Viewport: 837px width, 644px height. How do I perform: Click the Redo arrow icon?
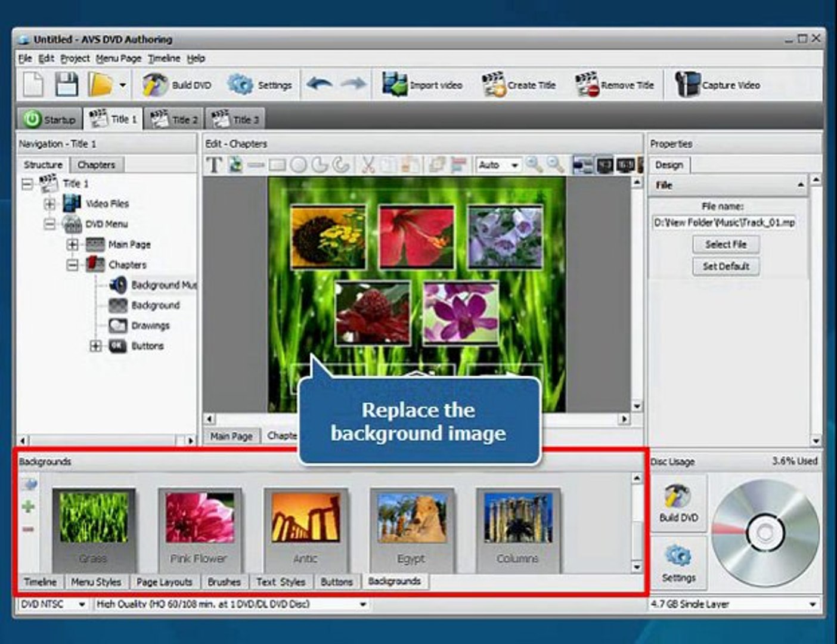click(354, 84)
